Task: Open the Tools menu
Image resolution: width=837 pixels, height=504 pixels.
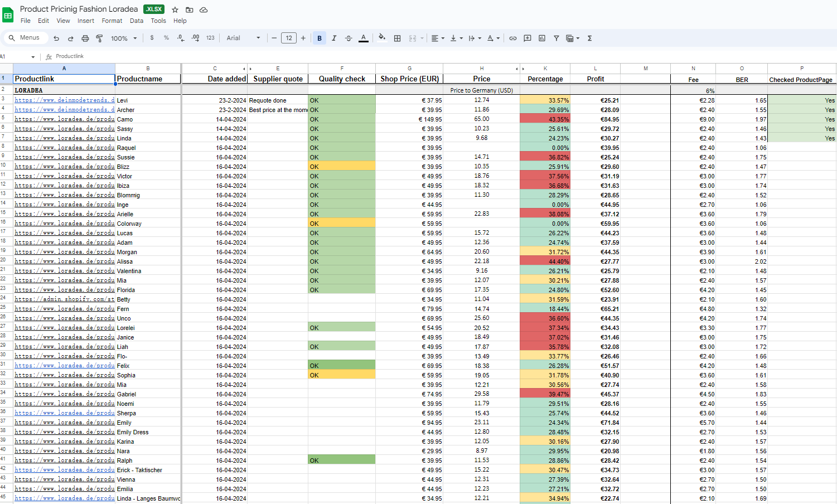Action: tap(158, 21)
